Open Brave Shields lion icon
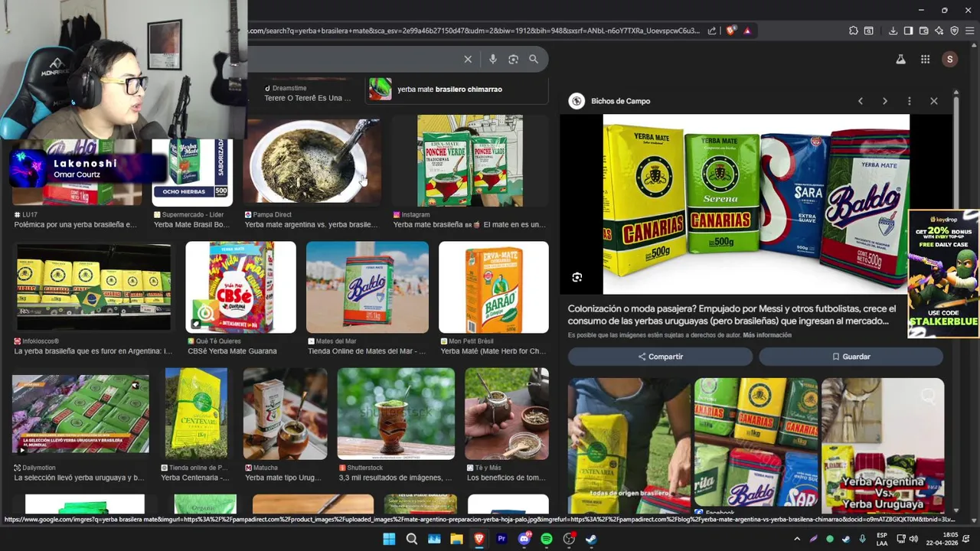 click(x=730, y=31)
